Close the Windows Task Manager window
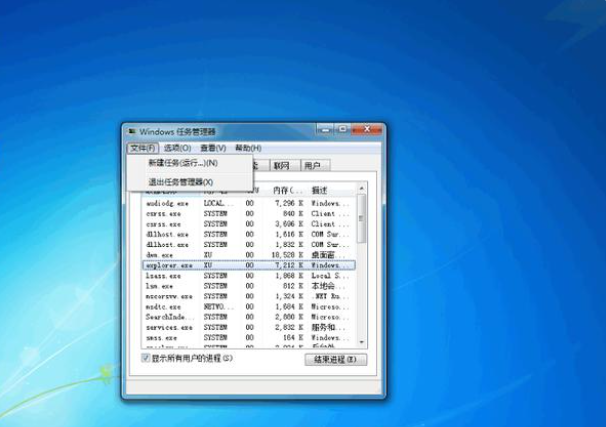 [365, 130]
